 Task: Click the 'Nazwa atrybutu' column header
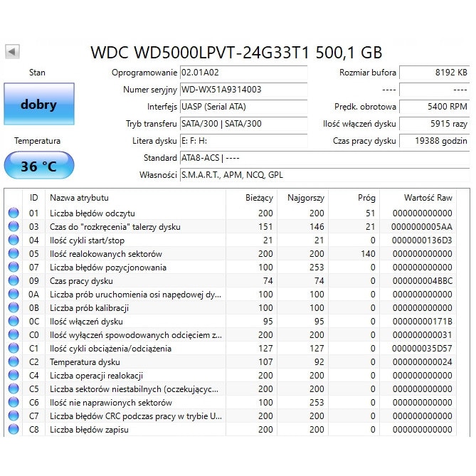coord(79,198)
